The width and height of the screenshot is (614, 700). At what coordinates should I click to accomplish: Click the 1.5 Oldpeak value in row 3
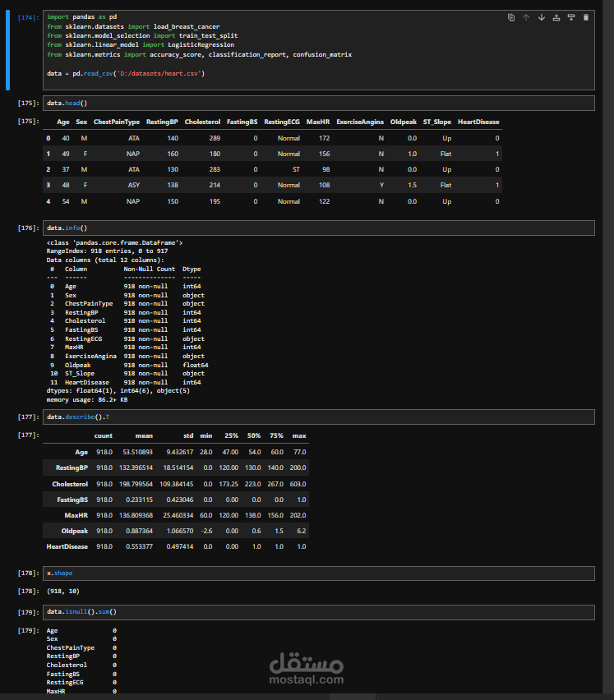point(412,185)
